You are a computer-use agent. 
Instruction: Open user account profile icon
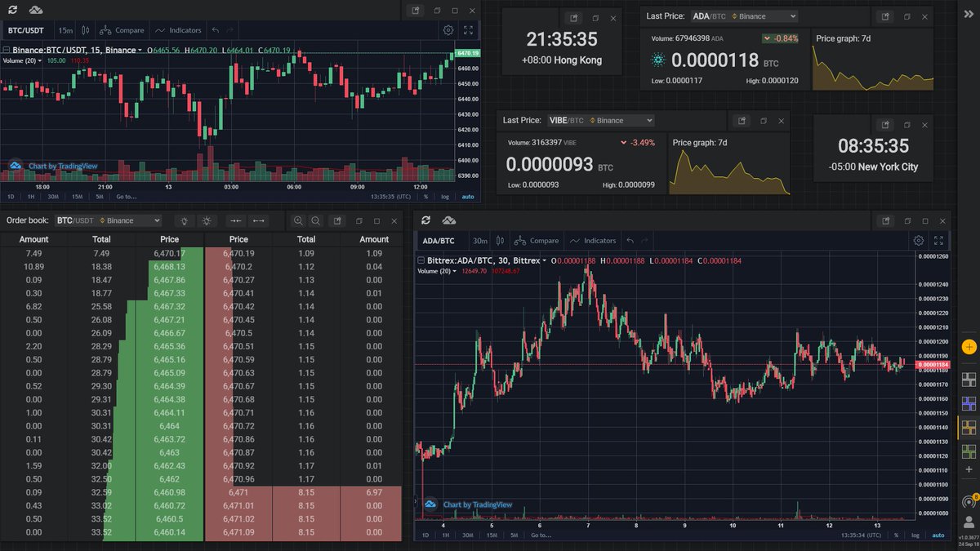pyautogui.click(x=969, y=522)
